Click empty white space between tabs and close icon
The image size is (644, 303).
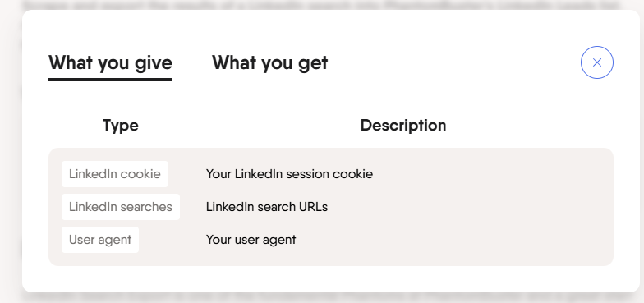452,62
